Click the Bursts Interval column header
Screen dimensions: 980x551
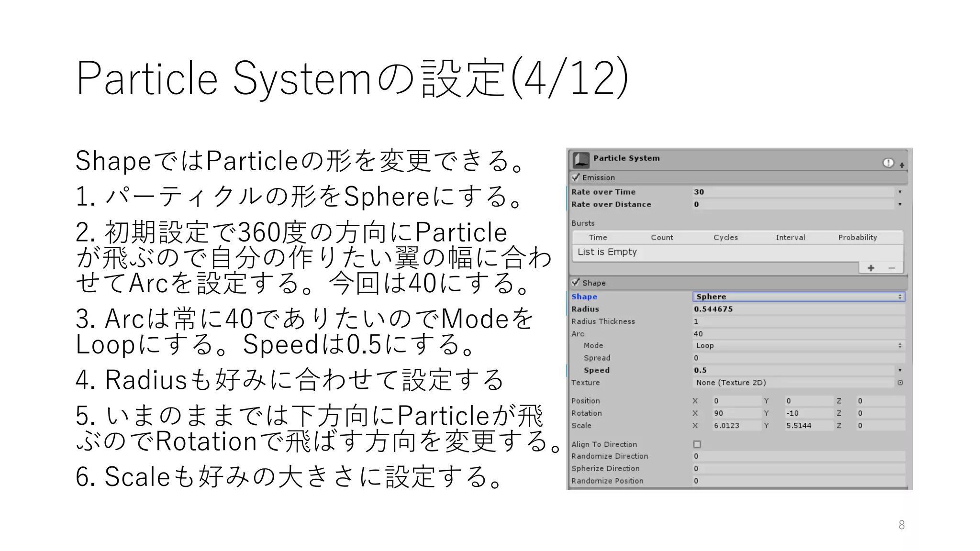coord(790,238)
